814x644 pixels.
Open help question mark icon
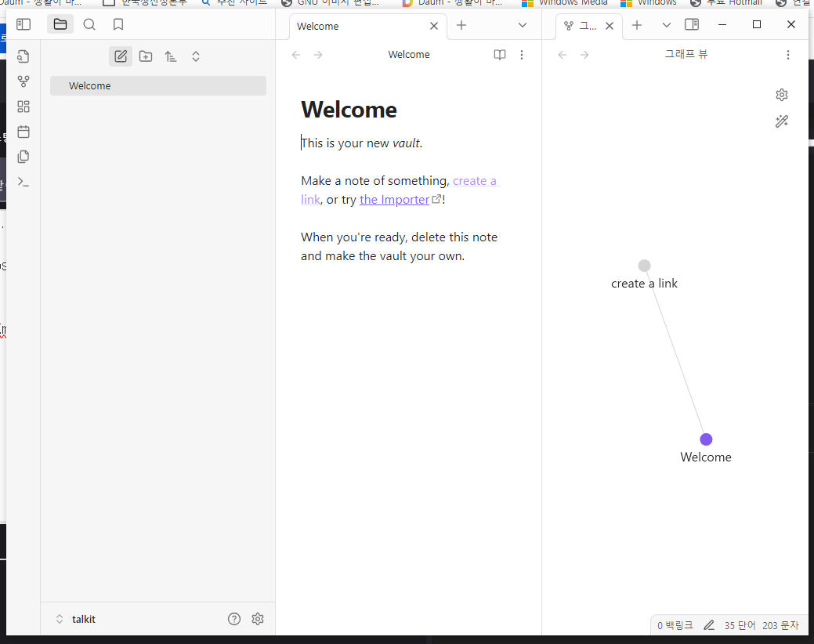coord(234,619)
